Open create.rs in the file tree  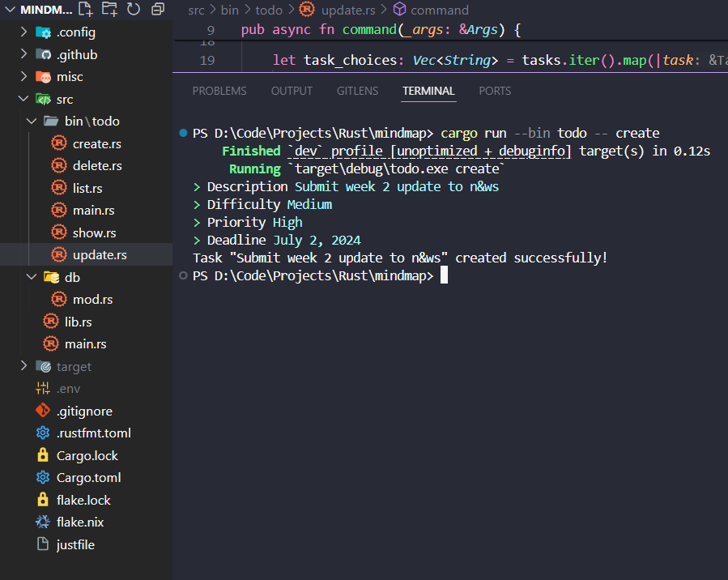(97, 144)
